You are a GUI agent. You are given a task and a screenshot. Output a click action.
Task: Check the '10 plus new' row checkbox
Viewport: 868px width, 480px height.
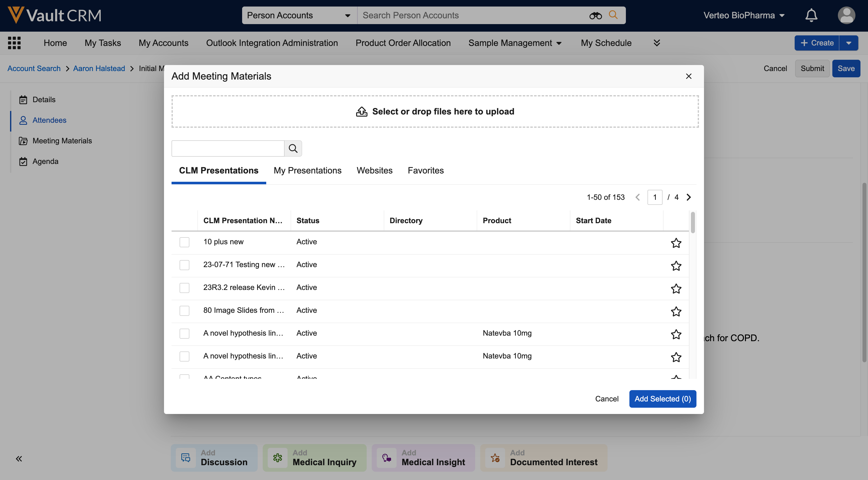click(184, 242)
